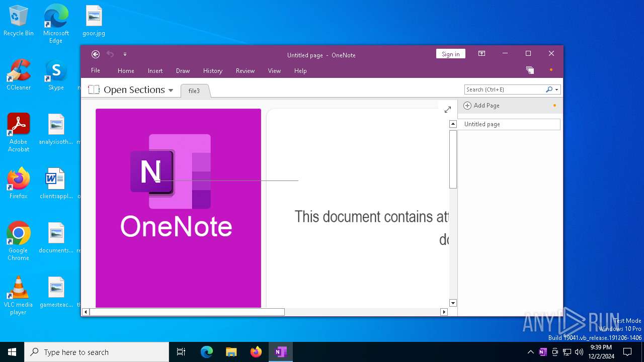The image size is (644, 362).
Task: Click the stacked-windows icon below the window controls
Action: pyautogui.click(x=530, y=70)
